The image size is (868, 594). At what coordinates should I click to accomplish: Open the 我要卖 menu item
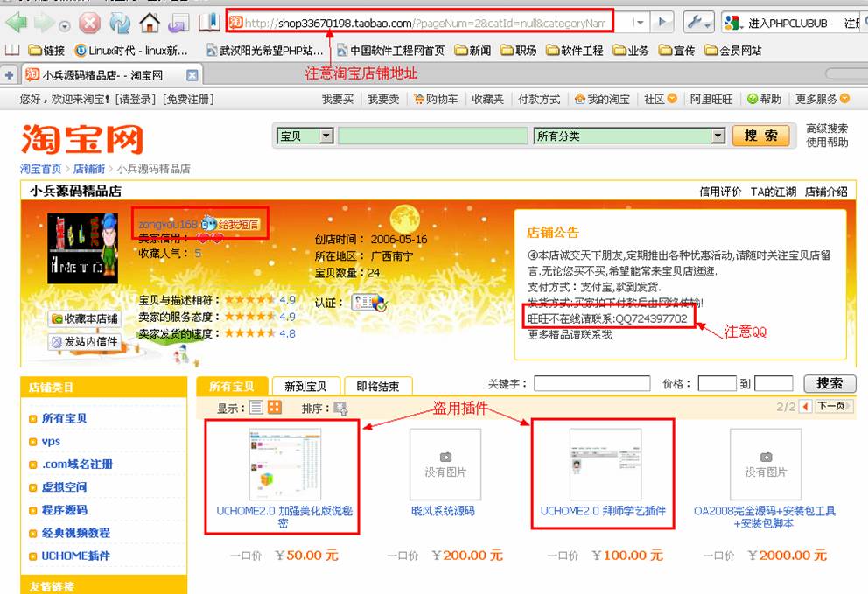click(x=383, y=100)
